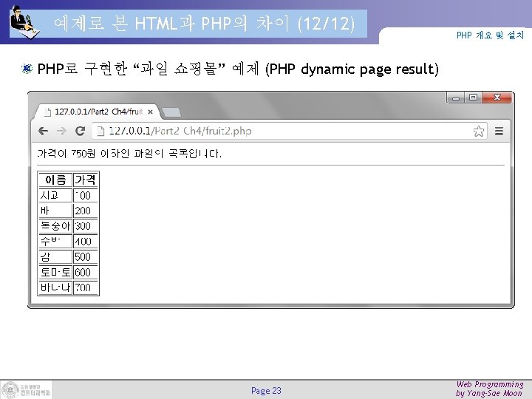Click the page icon on the browser tab

[x=48, y=112]
